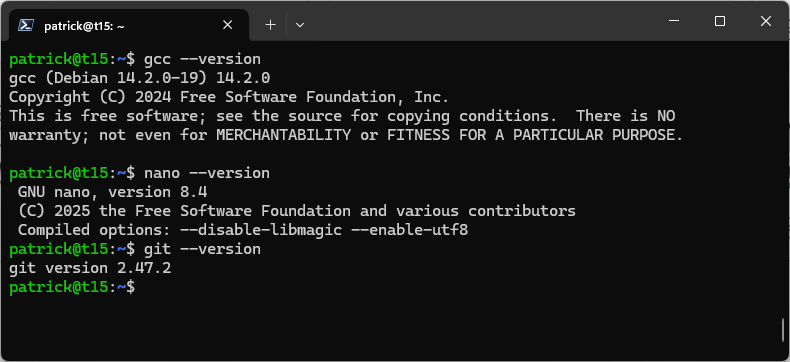
Task: Click the empty title bar area
Action: 479,23
